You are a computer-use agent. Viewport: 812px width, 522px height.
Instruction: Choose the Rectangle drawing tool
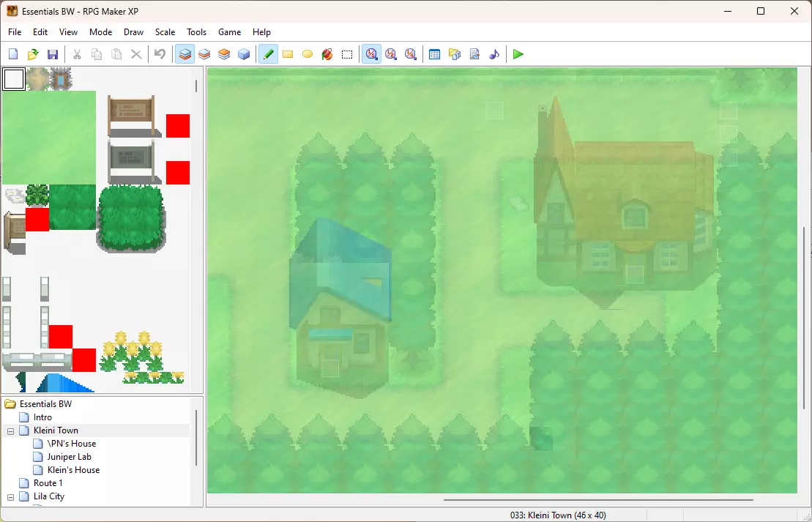click(x=288, y=54)
